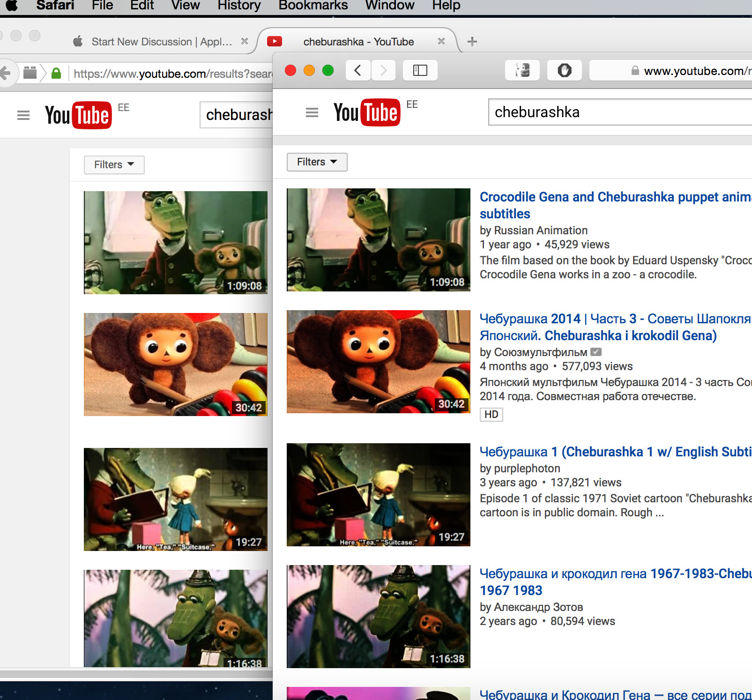Open Чебурашка и крокодил гена 1967-1983 title
Image resolution: width=752 pixels, height=700 pixels.
(616, 582)
